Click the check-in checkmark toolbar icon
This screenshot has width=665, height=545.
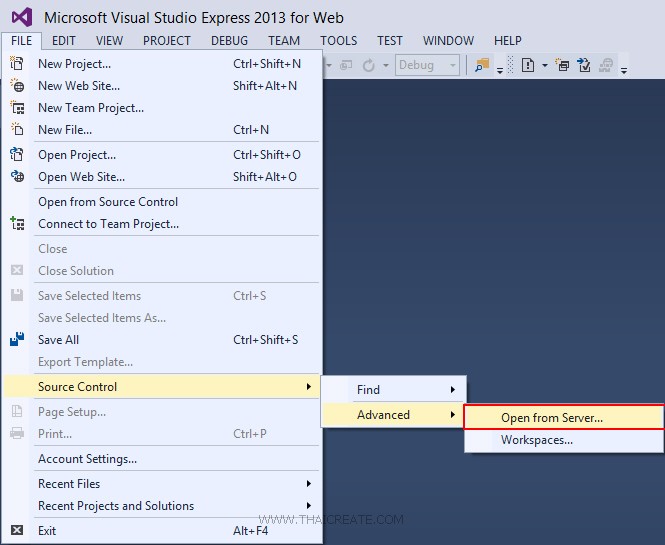[584, 65]
